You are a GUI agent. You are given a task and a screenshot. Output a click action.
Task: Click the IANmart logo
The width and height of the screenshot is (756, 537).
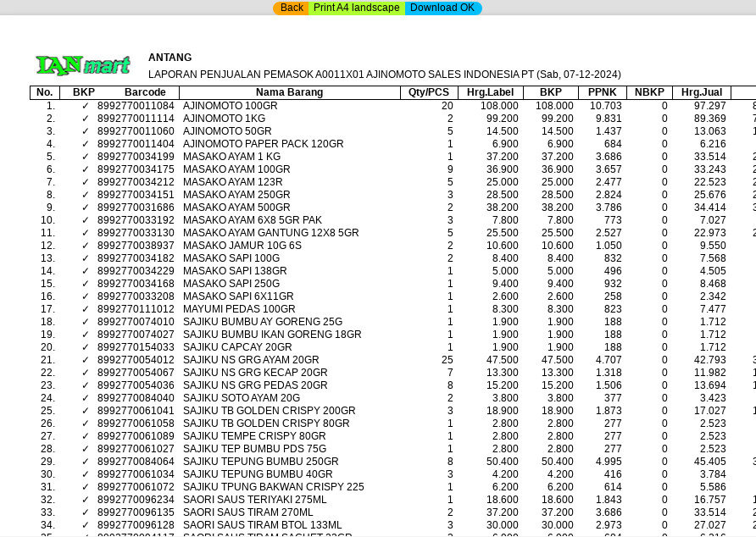(x=83, y=65)
